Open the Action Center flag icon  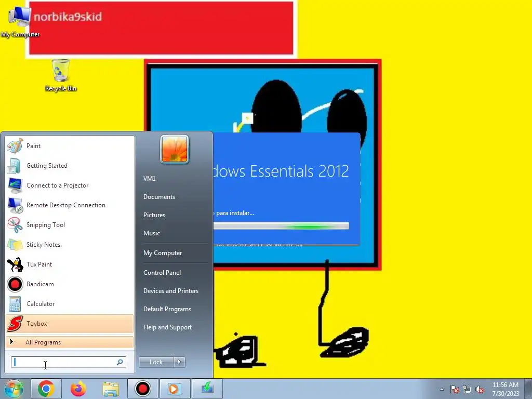pos(454,390)
